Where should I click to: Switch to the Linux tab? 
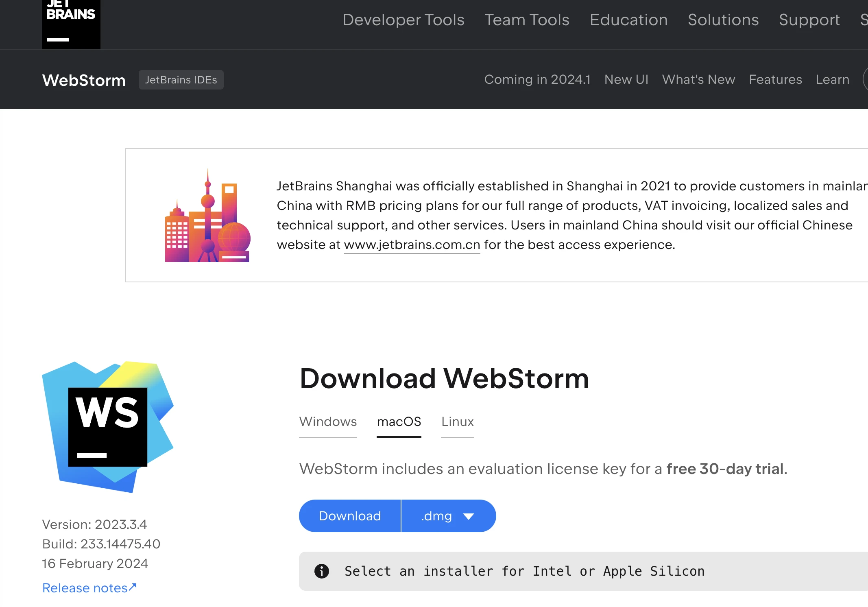(x=458, y=421)
